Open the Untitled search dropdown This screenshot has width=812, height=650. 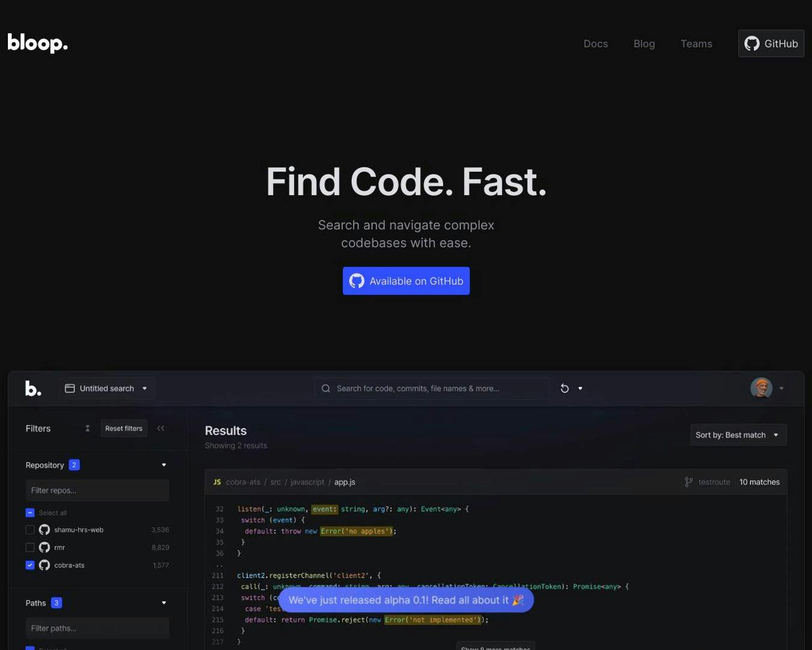(107, 388)
